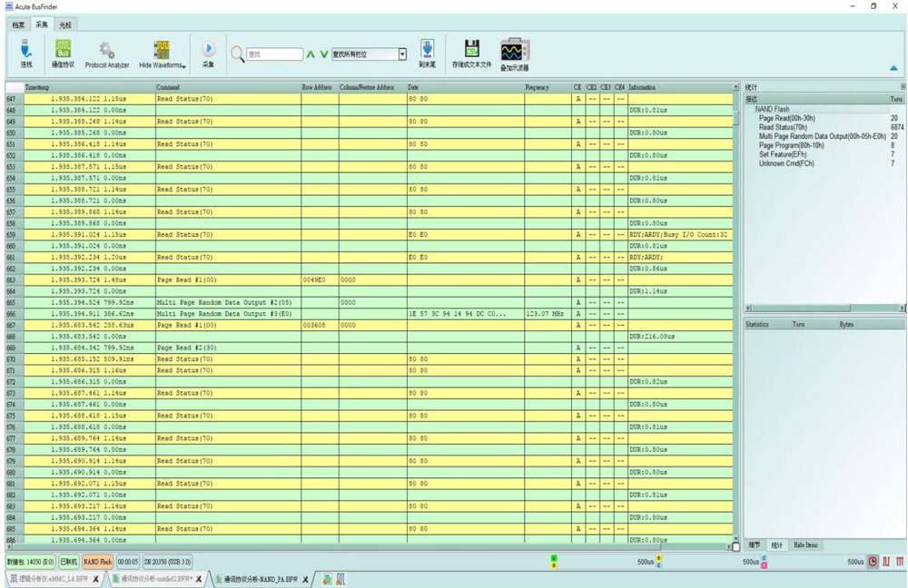Click the protocol analyzer new-document icon beside tabs

point(328,579)
